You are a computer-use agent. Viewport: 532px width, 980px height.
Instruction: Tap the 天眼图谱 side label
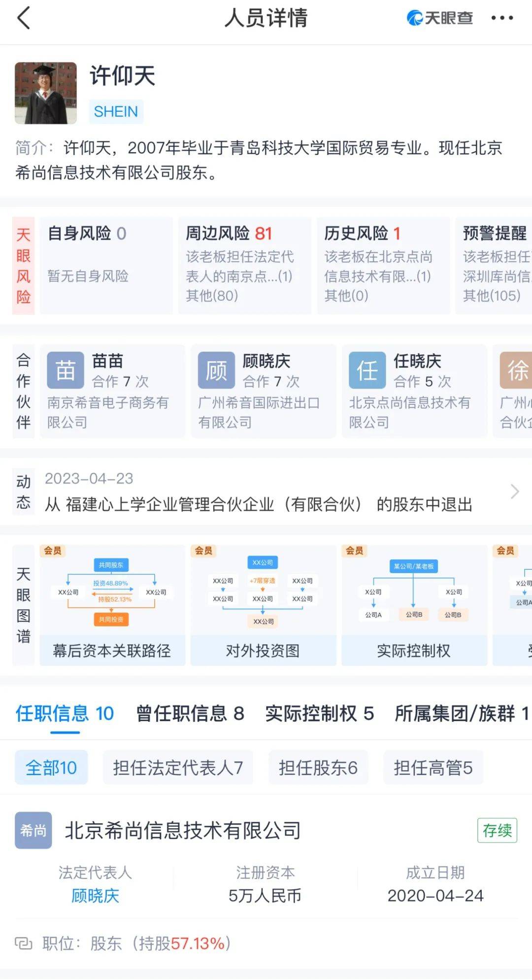[x=24, y=605]
